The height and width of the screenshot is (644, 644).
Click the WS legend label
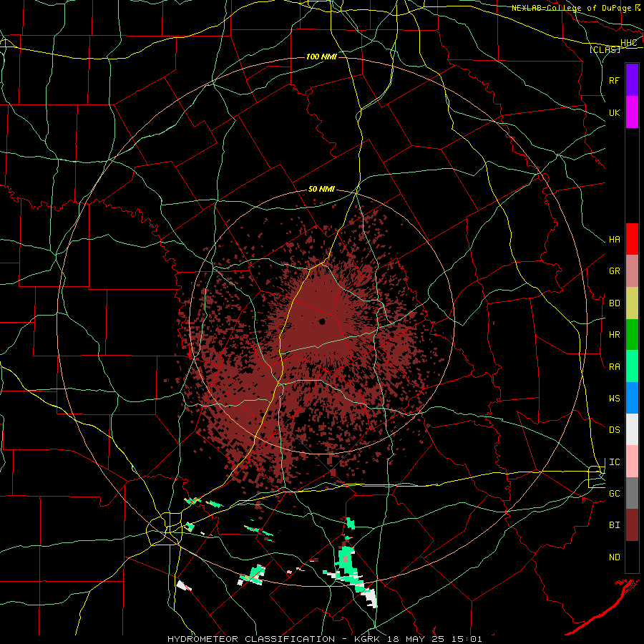(x=614, y=399)
